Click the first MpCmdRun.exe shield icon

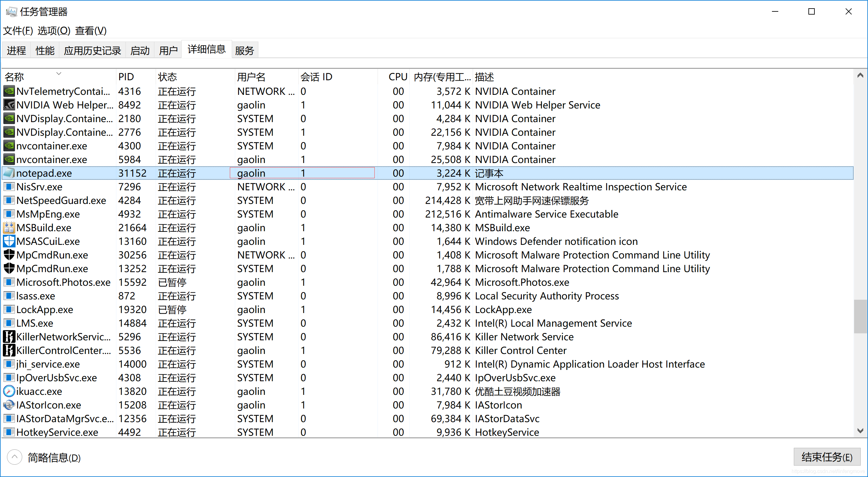[9, 255]
